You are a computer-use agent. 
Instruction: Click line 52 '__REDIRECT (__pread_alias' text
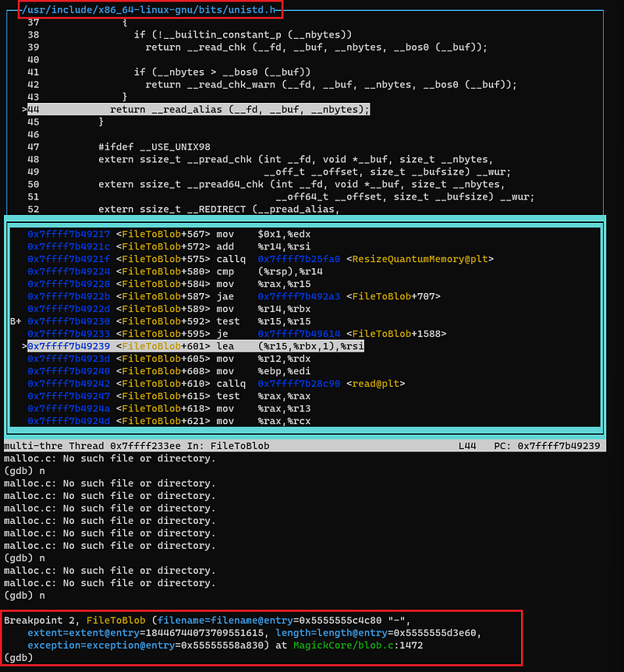217,209
